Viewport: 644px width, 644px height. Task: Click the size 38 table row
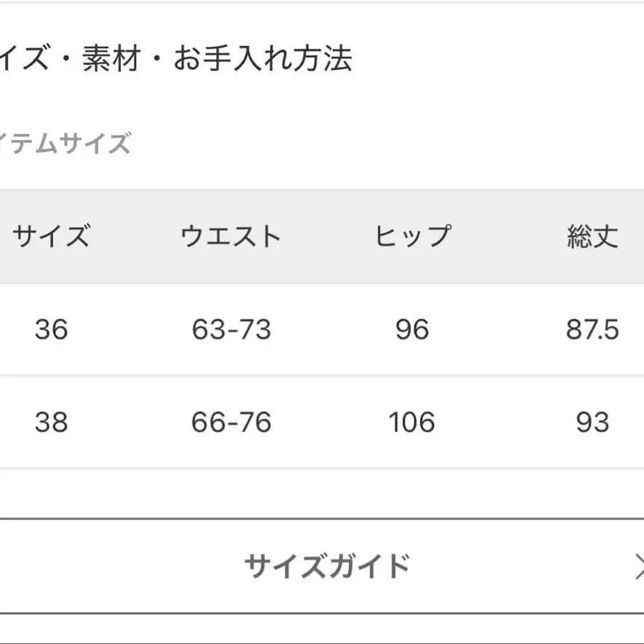[321, 421]
